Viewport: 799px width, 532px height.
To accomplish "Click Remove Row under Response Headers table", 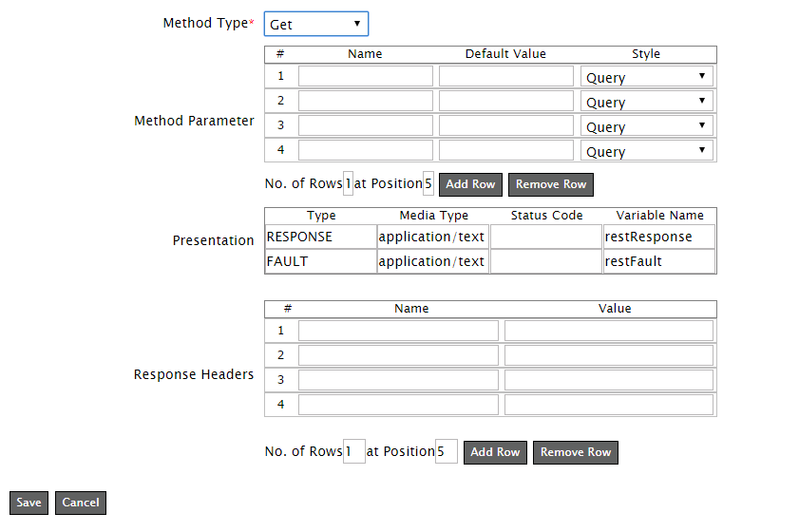I will (x=576, y=452).
